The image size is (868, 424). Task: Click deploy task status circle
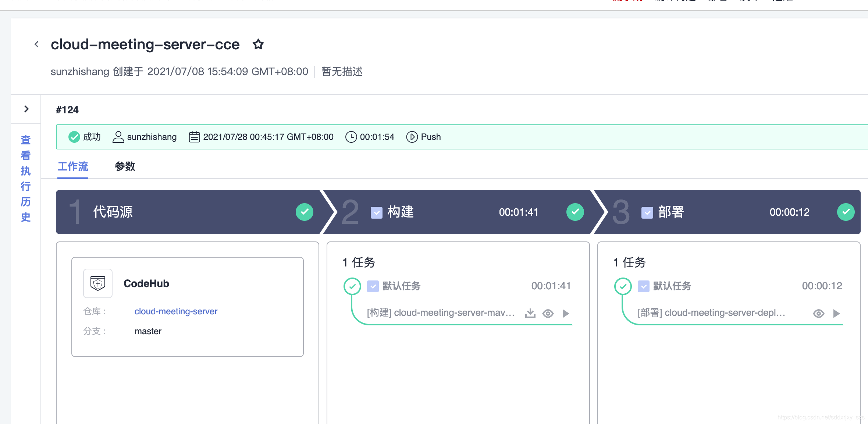[623, 286]
